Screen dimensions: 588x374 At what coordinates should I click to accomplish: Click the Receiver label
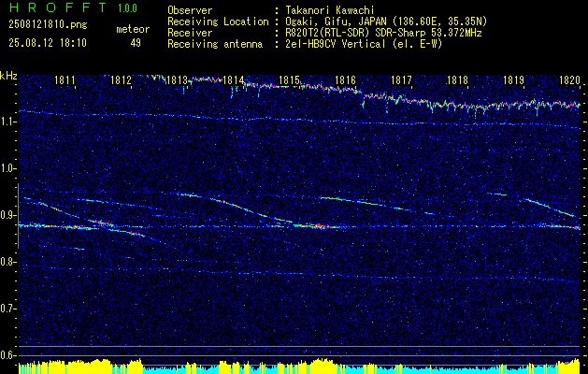pyautogui.click(x=190, y=33)
